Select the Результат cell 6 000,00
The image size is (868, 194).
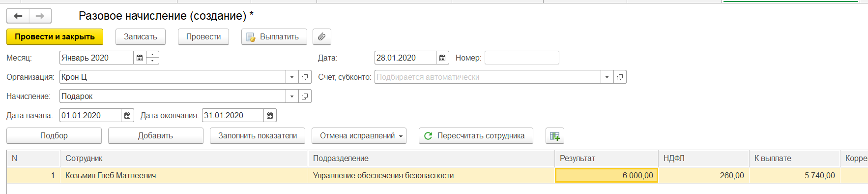coord(606,176)
